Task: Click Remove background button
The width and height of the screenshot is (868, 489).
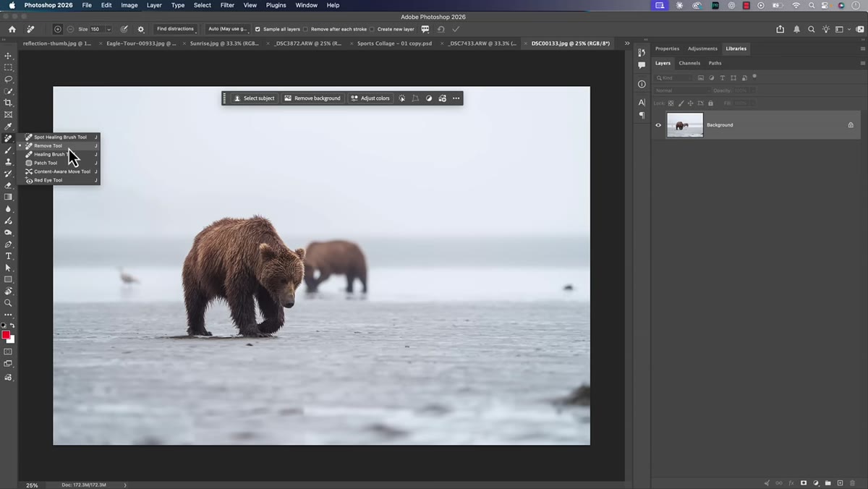Action: 312,98
